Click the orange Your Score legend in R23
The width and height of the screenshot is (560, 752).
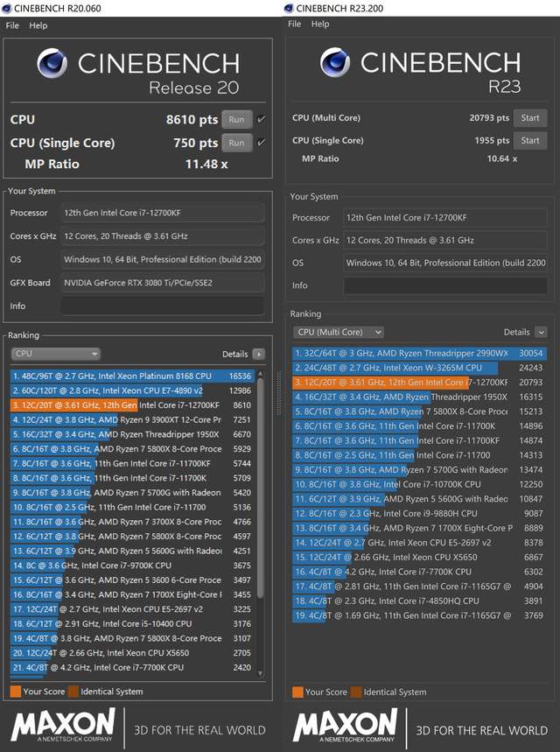click(x=297, y=692)
